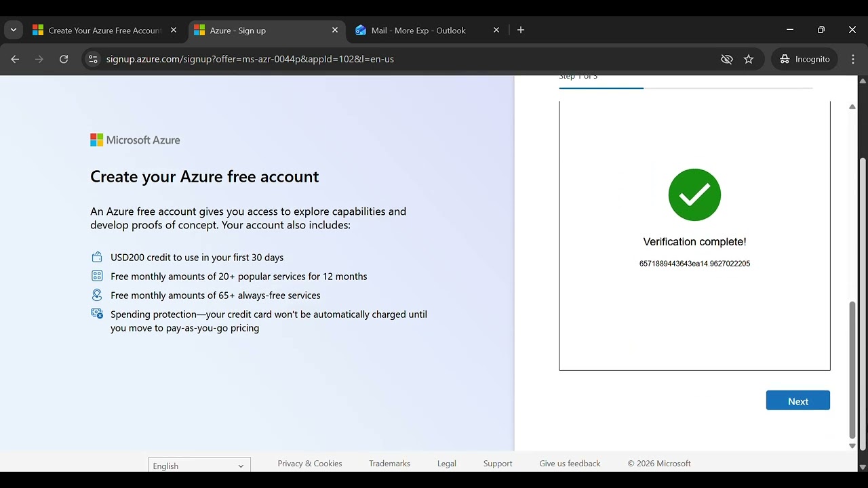Open the English language dropdown

pyautogui.click(x=199, y=466)
